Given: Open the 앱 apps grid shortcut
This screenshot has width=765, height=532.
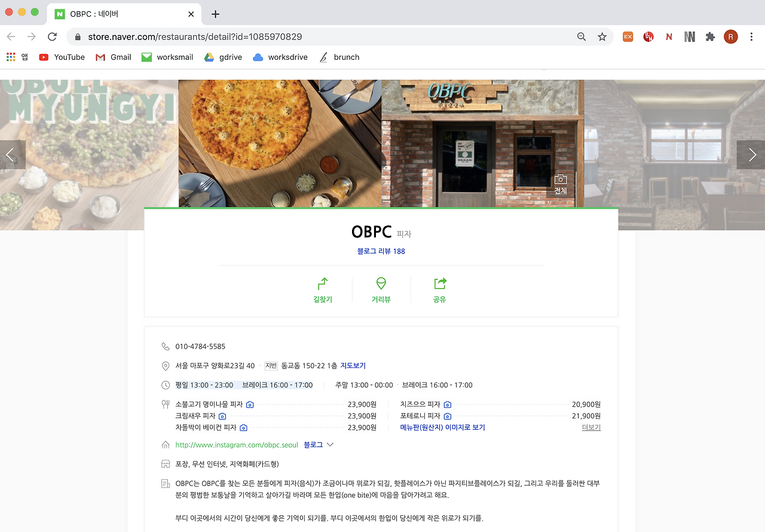Looking at the screenshot, I should tap(17, 57).
